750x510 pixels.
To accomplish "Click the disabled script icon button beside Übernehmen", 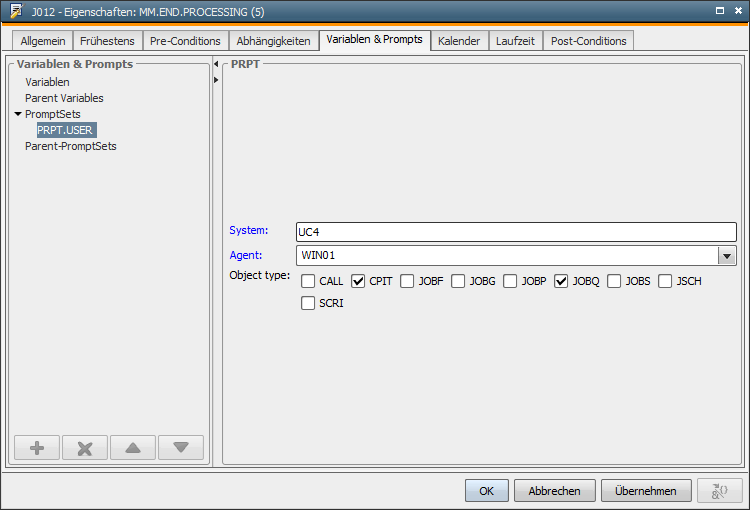I will coord(719,490).
